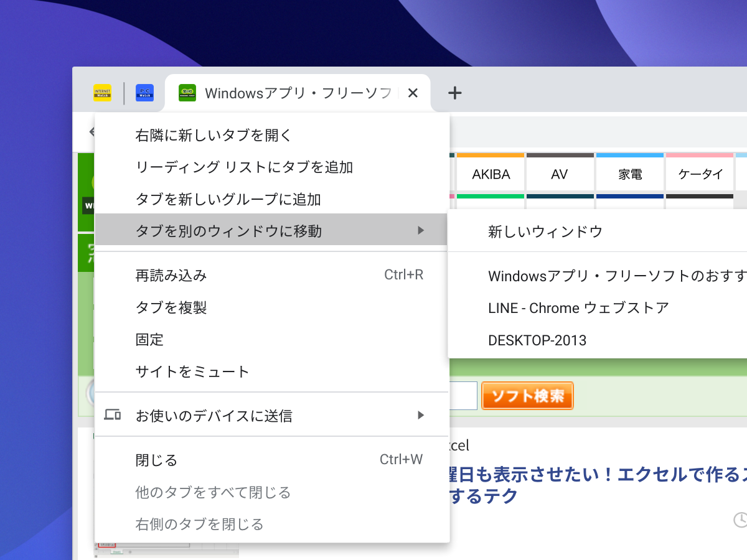The width and height of the screenshot is (747, 560).
Task: Switch to the AKIBA category tab
Action: point(491,174)
